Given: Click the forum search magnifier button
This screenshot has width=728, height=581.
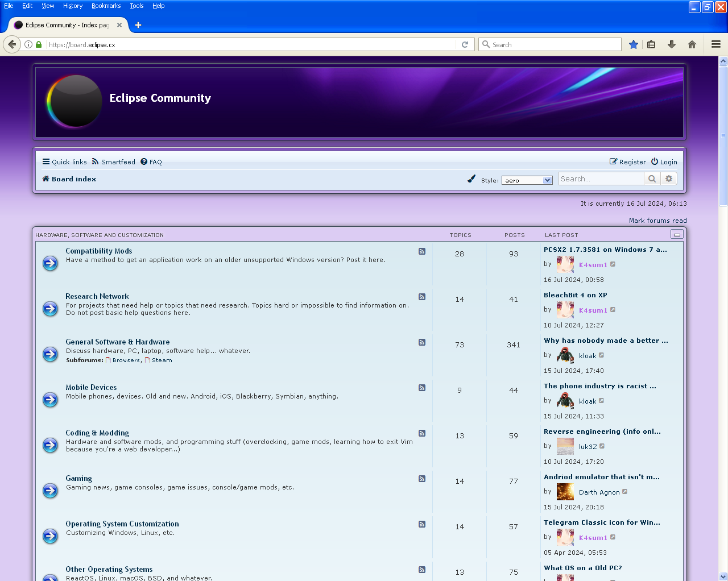Looking at the screenshot, I should tap(652, 179).
